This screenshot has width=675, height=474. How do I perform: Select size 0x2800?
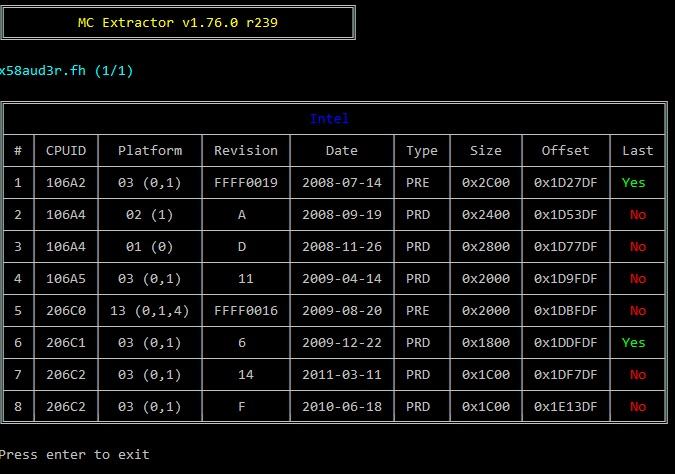coord(486,247)
